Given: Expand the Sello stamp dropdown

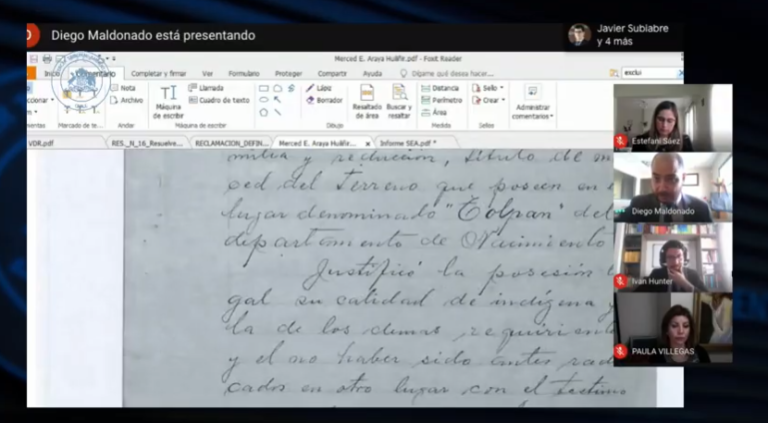Looking at the screenshot, I should [x=489, y=88].
